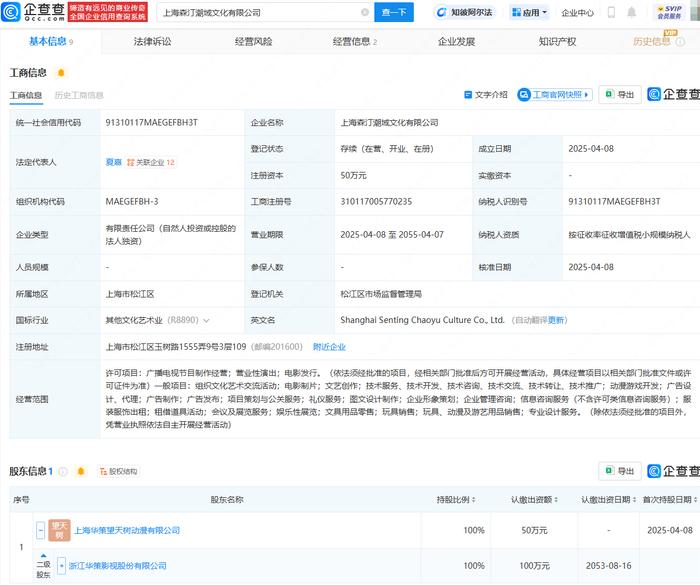Collapse the shareholder row with minus icon
Screen dimensions: 700x585
tap(41, 530)
